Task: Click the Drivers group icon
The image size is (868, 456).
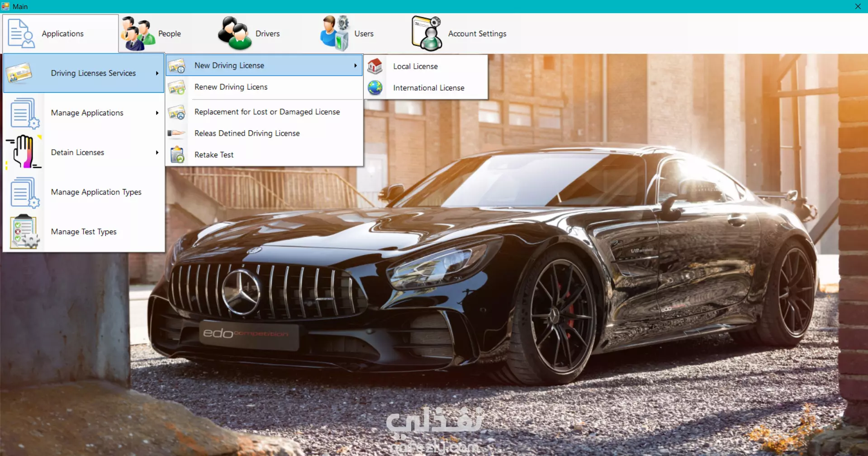Action: (234, 33)
